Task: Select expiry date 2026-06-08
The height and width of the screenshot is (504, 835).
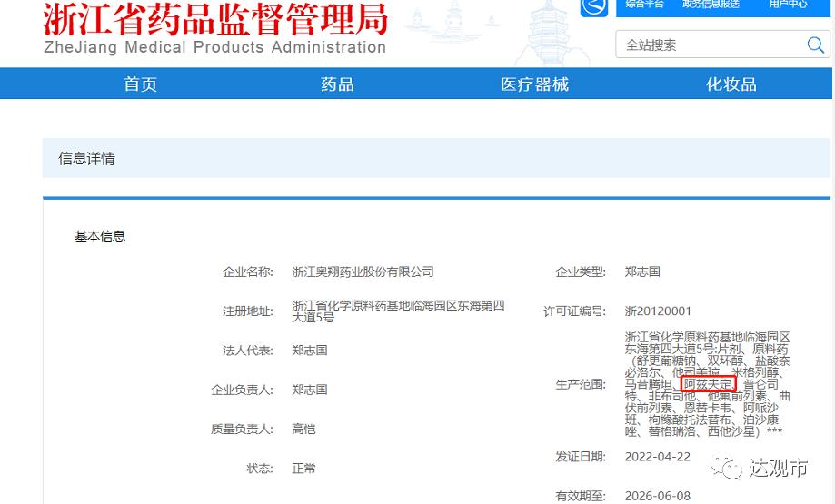Action: point(658,496)
